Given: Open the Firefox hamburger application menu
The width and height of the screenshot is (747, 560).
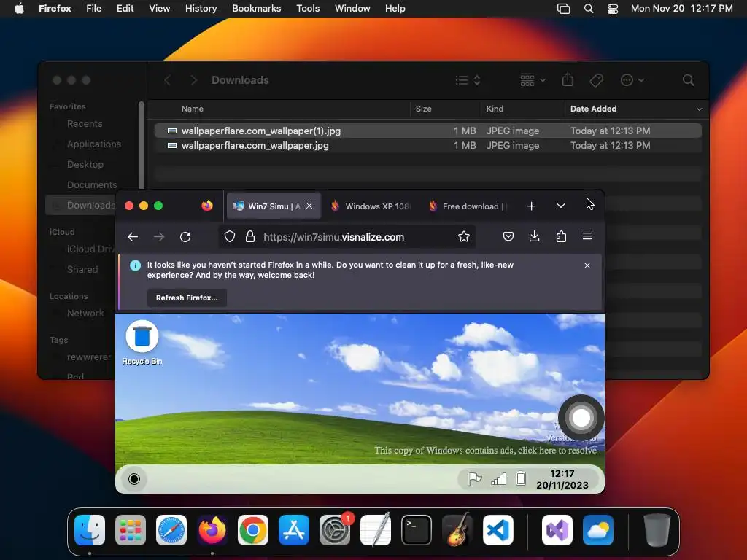Looking at the screenshot, I should [587, 237].
